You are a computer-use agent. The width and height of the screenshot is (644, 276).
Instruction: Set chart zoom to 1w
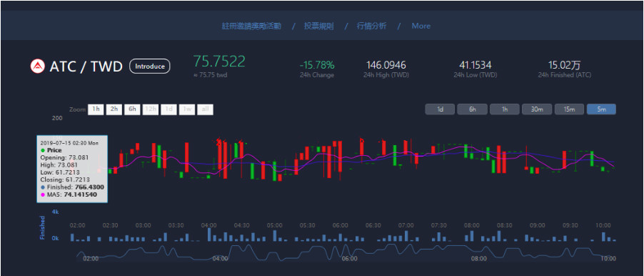187,109
